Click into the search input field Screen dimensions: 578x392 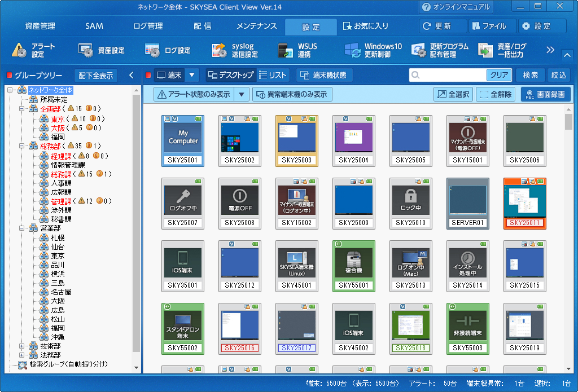click(453, 75)
